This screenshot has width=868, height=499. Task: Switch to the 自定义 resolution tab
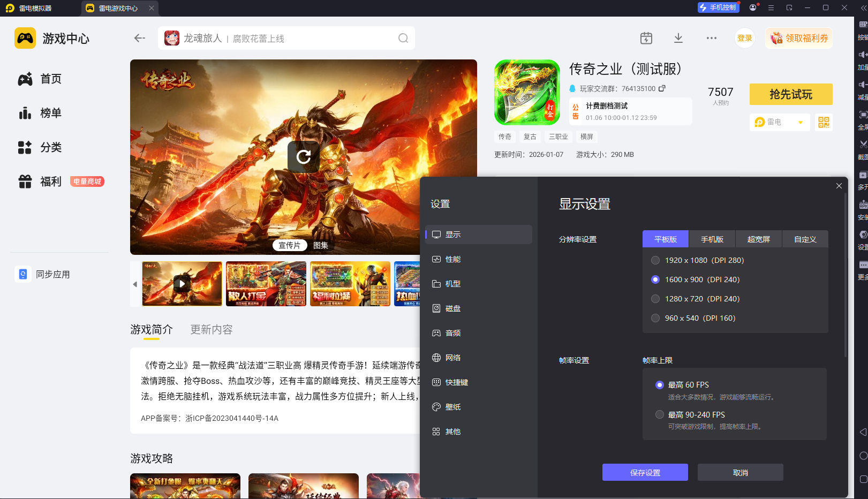805,239
